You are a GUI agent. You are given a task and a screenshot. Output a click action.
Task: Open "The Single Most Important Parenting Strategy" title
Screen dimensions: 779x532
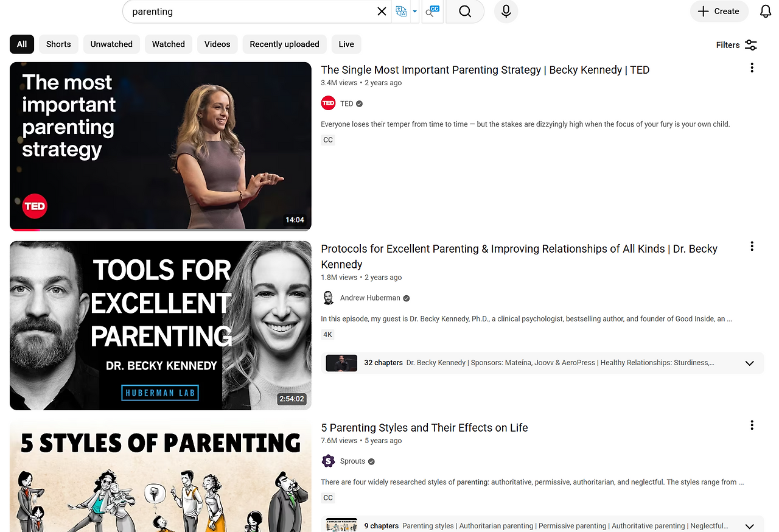[x=485, y=70]
